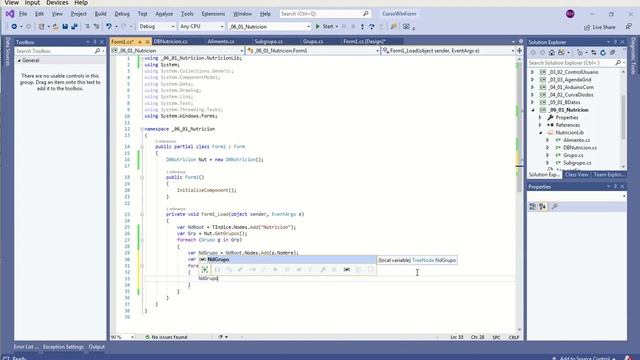Pin the Form1.cs tab
This screenshot has height=360, width=640.
[140, 42]
